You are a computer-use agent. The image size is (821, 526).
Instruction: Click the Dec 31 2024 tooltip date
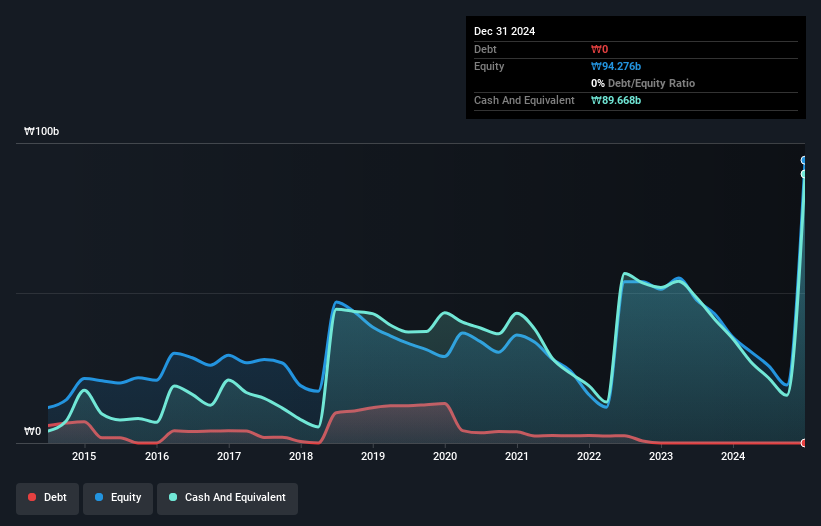504,31
